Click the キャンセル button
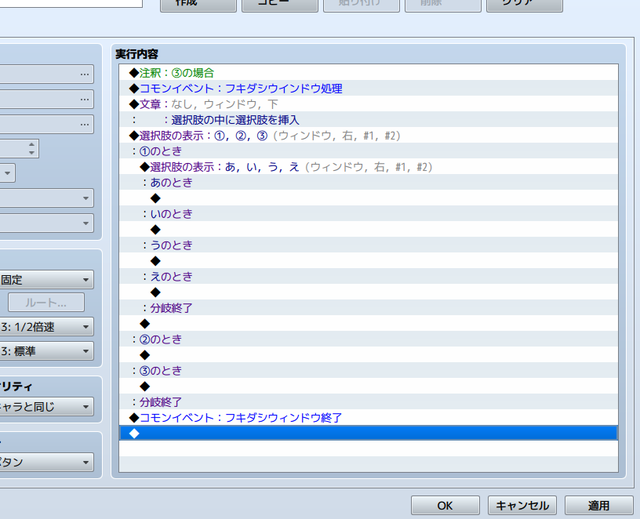Image resolution: width=640 pixels, height=519 pixels. pyautogui.click(x=522, y=506)
